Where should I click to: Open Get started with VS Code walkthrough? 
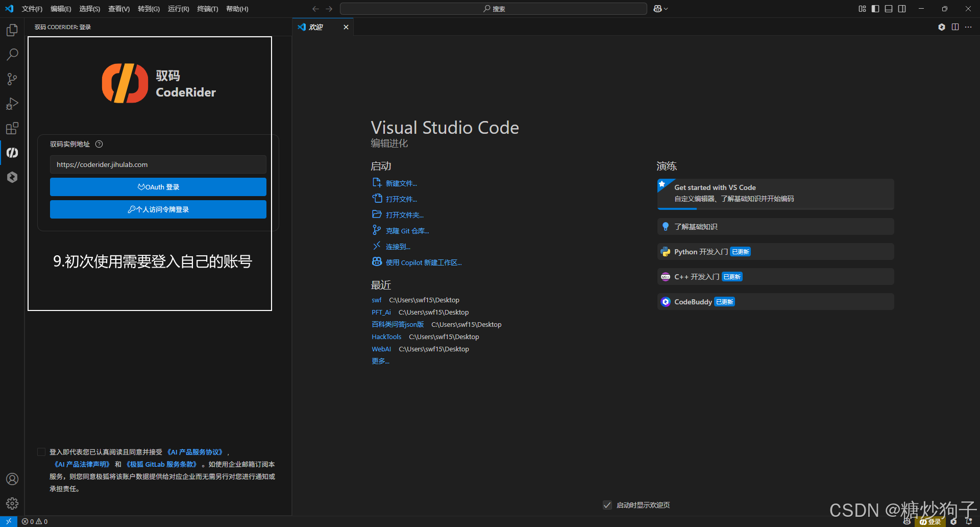775,194
